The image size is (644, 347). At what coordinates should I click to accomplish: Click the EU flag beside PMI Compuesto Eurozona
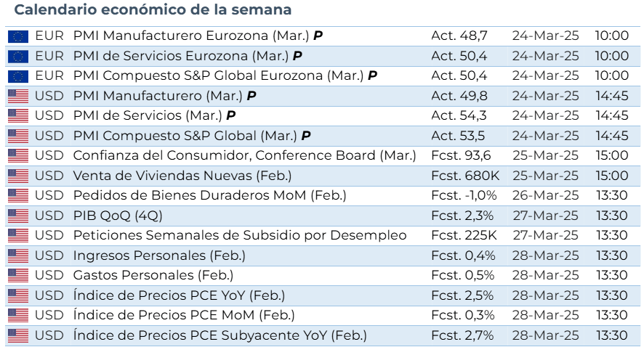(x=17, y=75)
